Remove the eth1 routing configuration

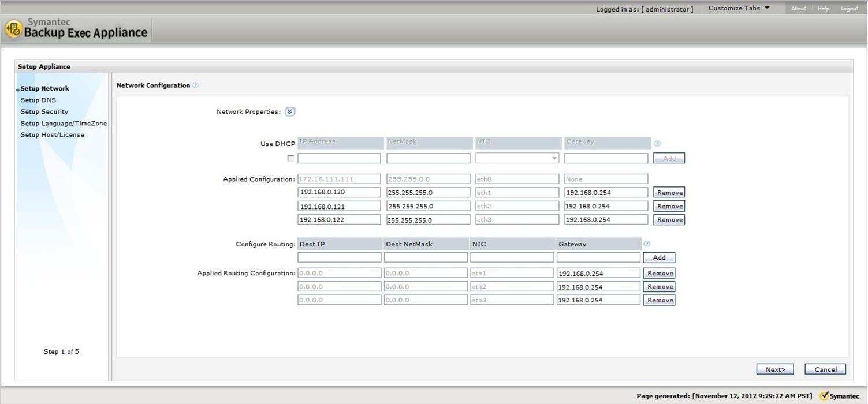[x=659, y=274]
